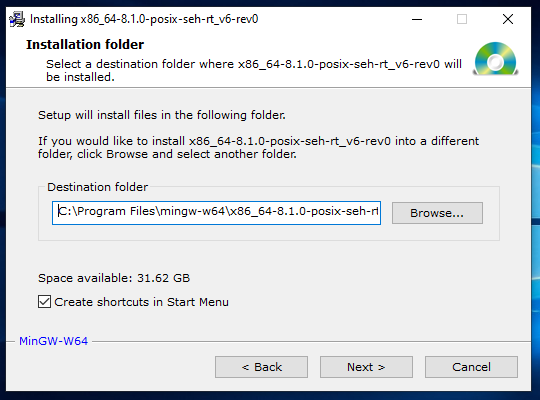Screen dimensions: 540x400
Task: Click the CD disc icon in the header
Action: (x=496, y=59)
